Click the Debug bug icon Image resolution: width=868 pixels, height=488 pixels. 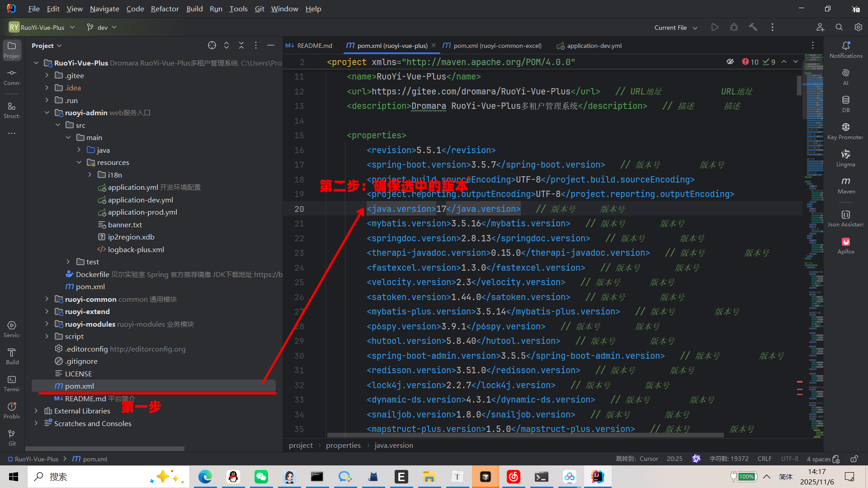tap(734, 28)
